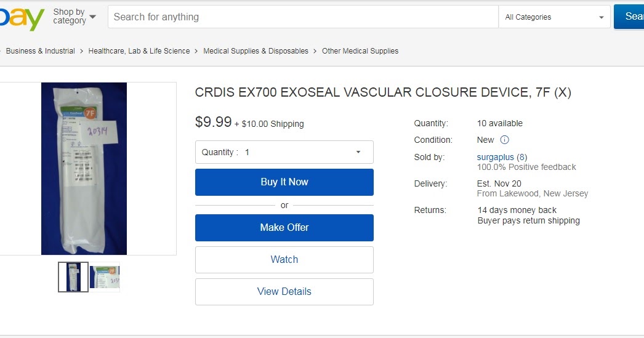
Task: Open the surgaplus seller profile link
Action: point(495,157)
